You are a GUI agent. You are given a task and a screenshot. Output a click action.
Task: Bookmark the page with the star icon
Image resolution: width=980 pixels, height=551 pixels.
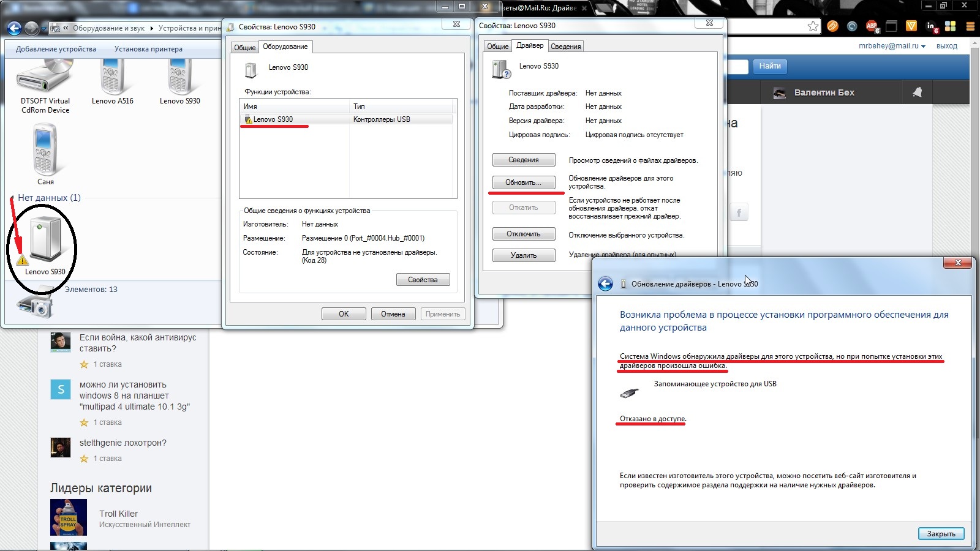click(x=813, y=26)
